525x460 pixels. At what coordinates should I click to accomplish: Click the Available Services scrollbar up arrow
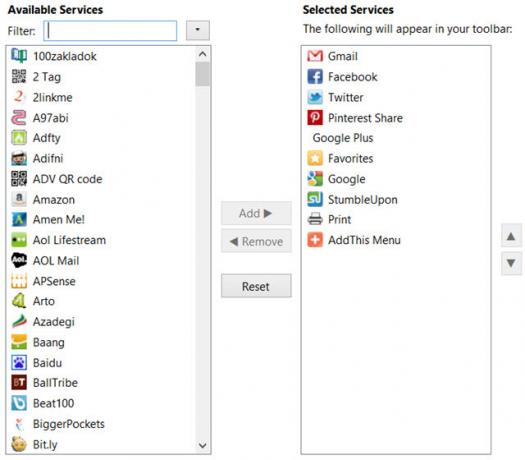click(x=203, y=54)
